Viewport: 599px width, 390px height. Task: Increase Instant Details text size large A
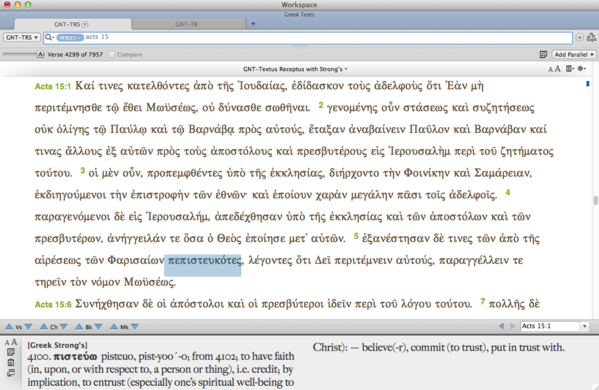point(14,342)
